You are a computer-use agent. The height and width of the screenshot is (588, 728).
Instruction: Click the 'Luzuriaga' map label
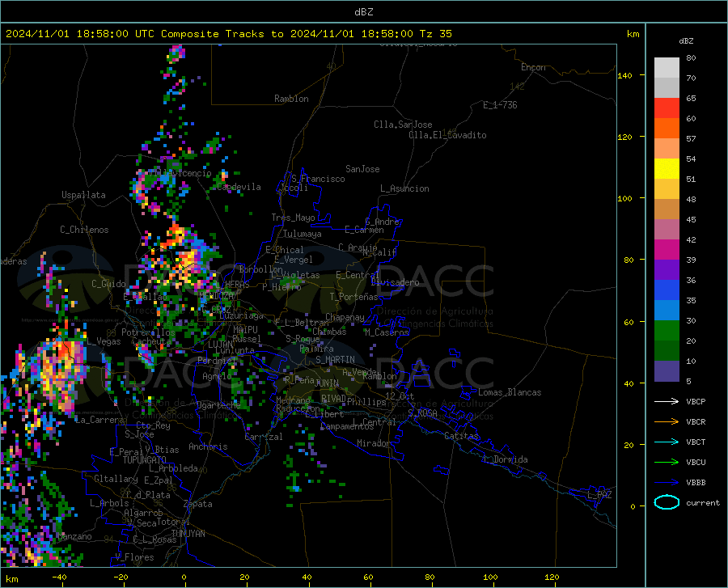coord(241,316)
